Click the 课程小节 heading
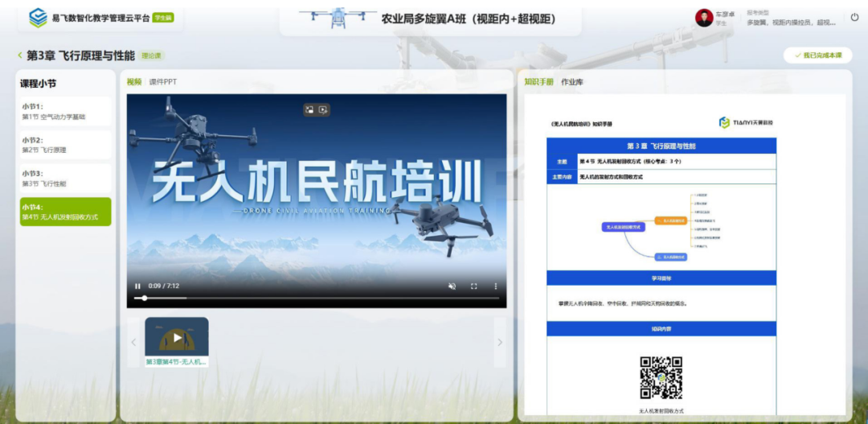868x424 pixels. [x=39, y=84]
